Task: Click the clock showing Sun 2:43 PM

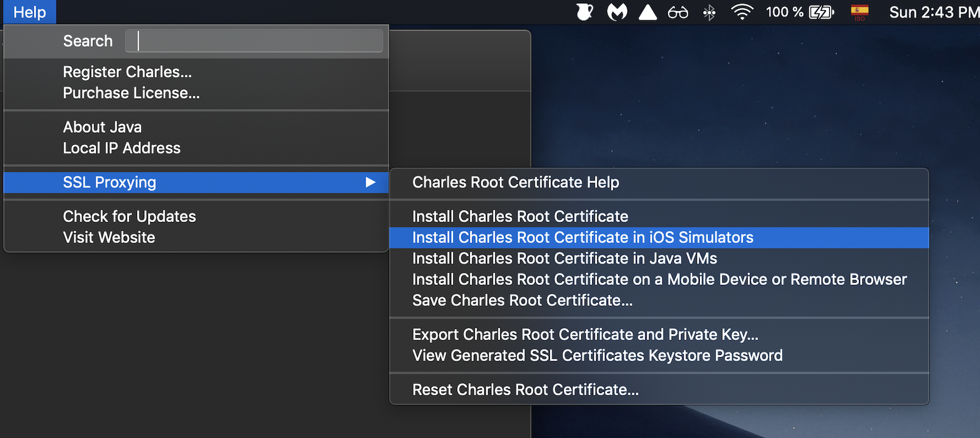Action: click(x=934, y=12)
